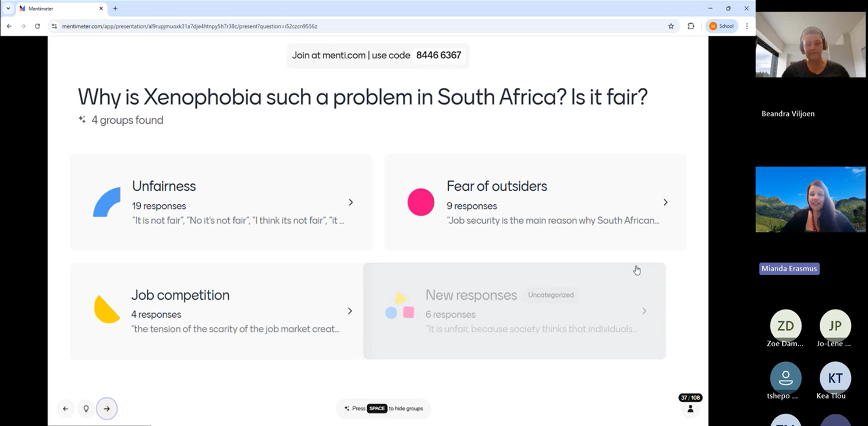Reload the Mentimeter page
This screenshot has height=426, width=868.
coord(37,26)
